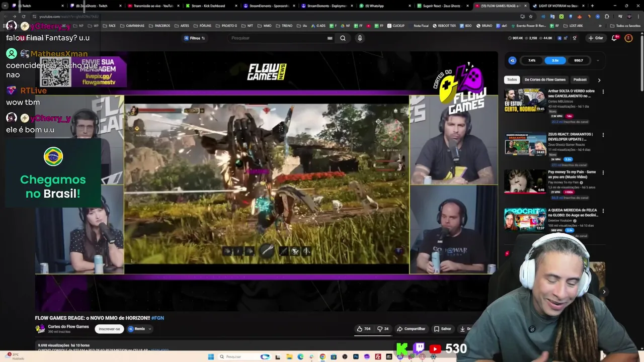Viewport: 644px width, 362px height.
Task: Open the CAMPANHAS bookmark folder
Action: coord(132,26)
